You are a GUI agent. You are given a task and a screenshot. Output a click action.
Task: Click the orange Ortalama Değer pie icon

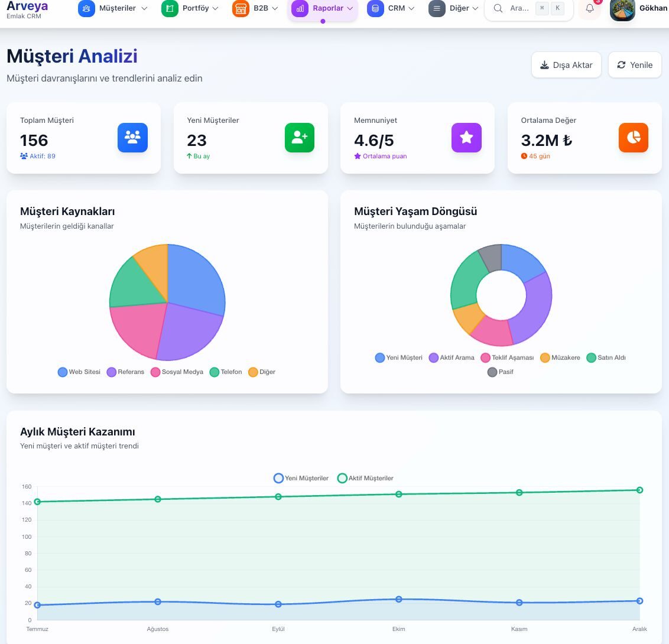[x=633, y=138]
